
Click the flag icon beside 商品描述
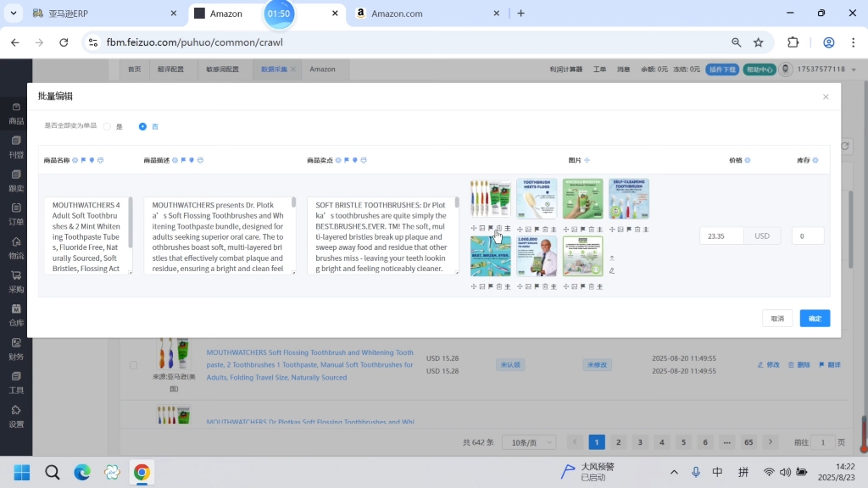pos(183,160)
